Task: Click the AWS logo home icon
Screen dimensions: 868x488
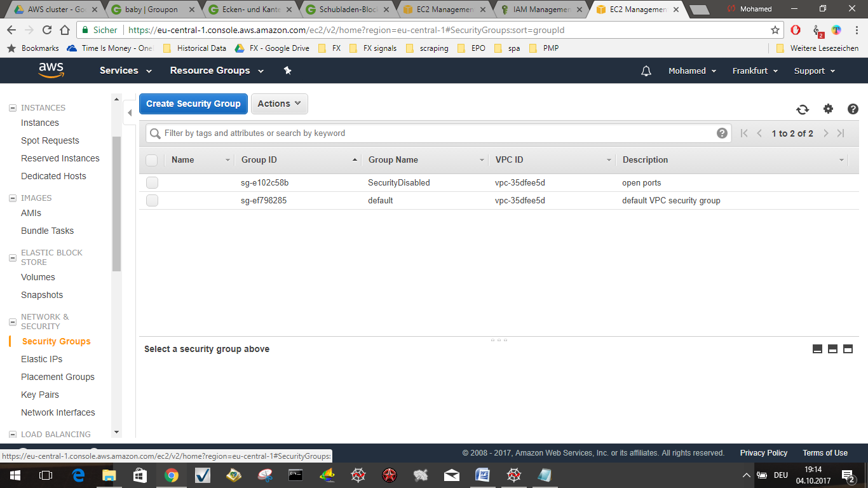Action: click(51, 71)
